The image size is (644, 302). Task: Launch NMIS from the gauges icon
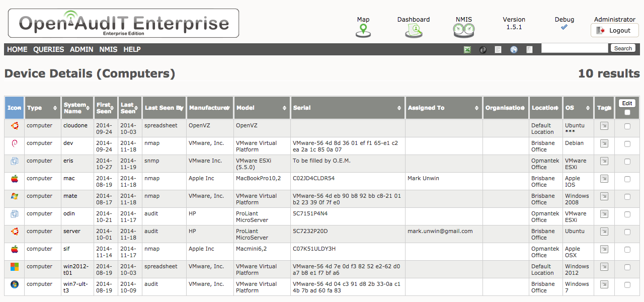463,31
